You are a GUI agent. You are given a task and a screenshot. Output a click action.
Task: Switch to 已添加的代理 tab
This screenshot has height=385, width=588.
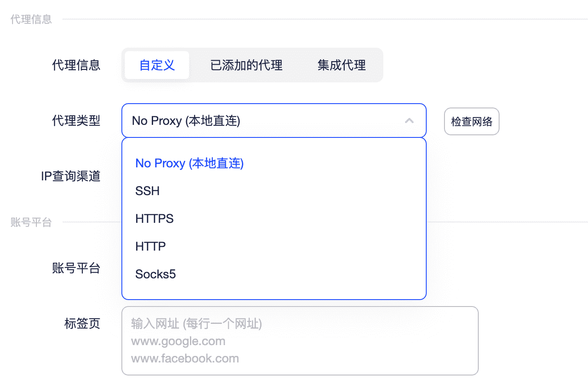[x=246, y=65]
